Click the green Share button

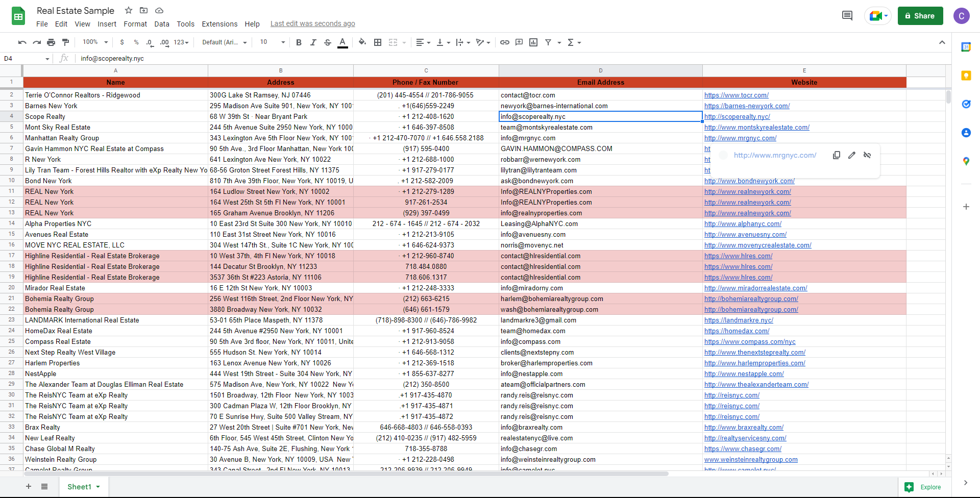pyautogui.click(x=920, y=16)
